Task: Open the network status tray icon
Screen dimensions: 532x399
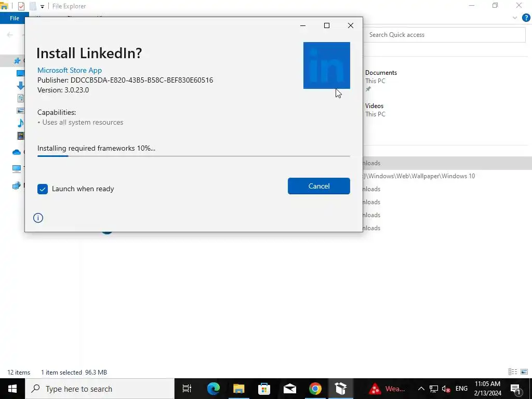Action: 434,389
